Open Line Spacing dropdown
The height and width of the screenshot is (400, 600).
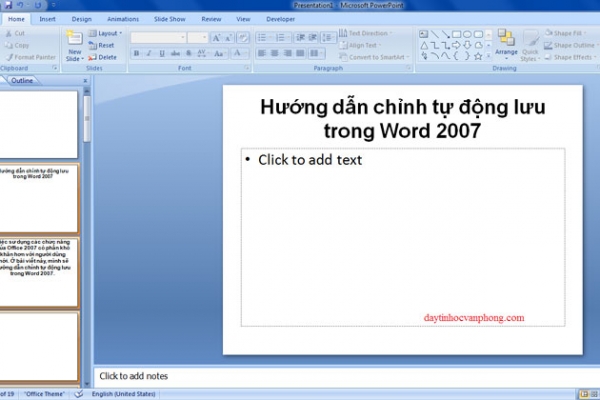click(328, 38)
